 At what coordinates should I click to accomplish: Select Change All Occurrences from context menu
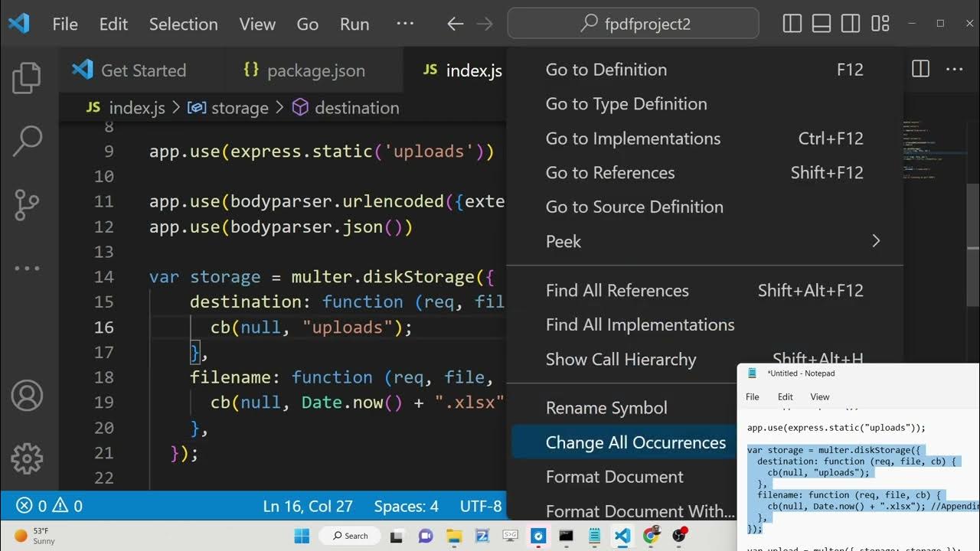click(635, 442)
